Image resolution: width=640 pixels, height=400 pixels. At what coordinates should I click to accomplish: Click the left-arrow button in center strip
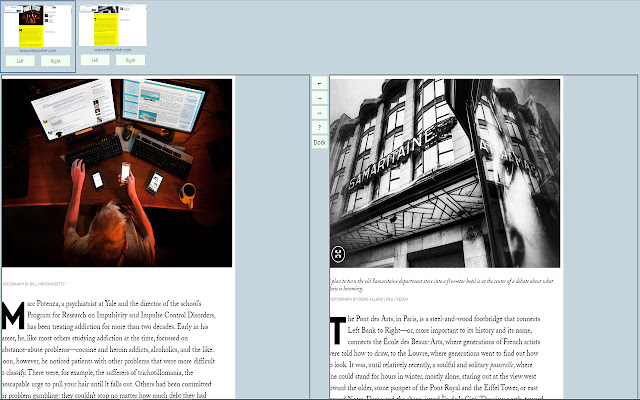pyautogui.click(x=320, y=83)
